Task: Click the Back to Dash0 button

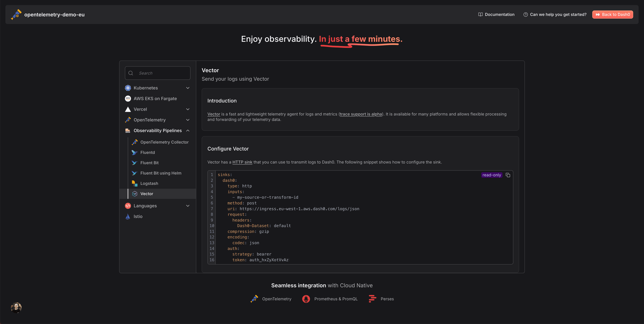Action: 613,15
